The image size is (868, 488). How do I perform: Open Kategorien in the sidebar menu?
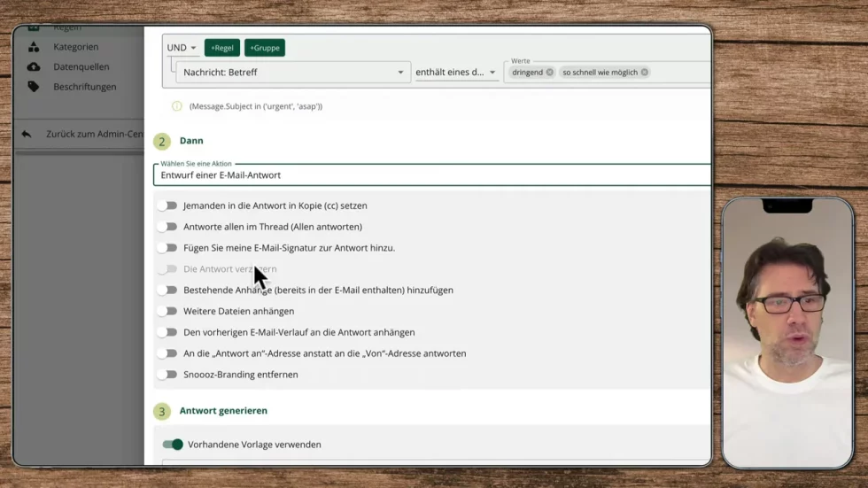tap(75, 47)
